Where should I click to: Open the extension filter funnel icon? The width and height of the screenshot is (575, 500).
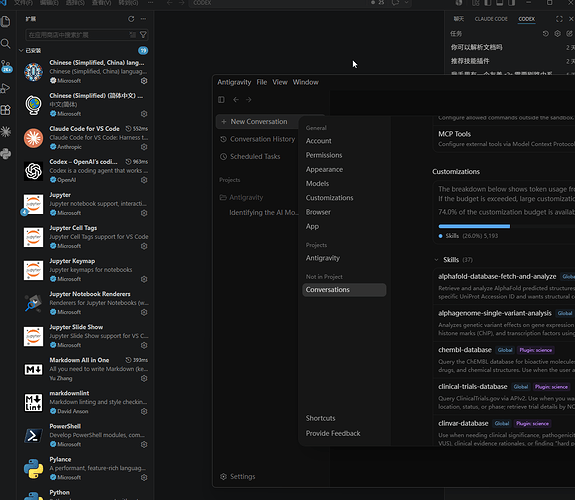143,35
